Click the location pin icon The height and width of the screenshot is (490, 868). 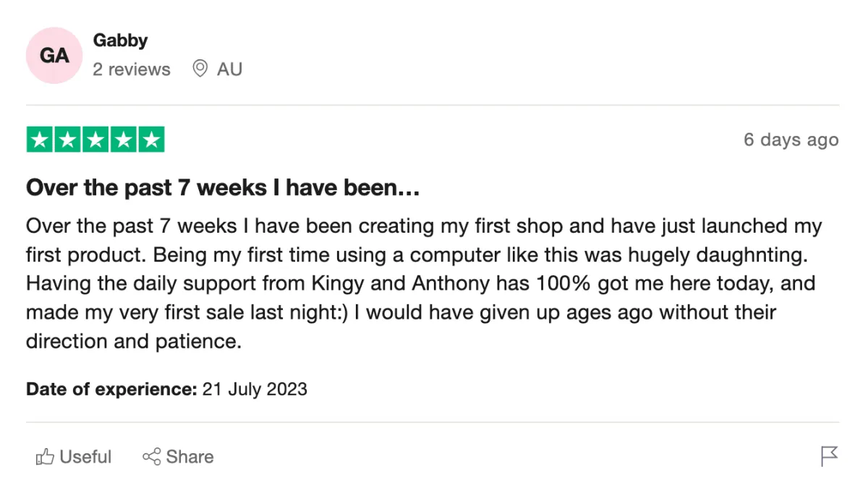point(200,69)
